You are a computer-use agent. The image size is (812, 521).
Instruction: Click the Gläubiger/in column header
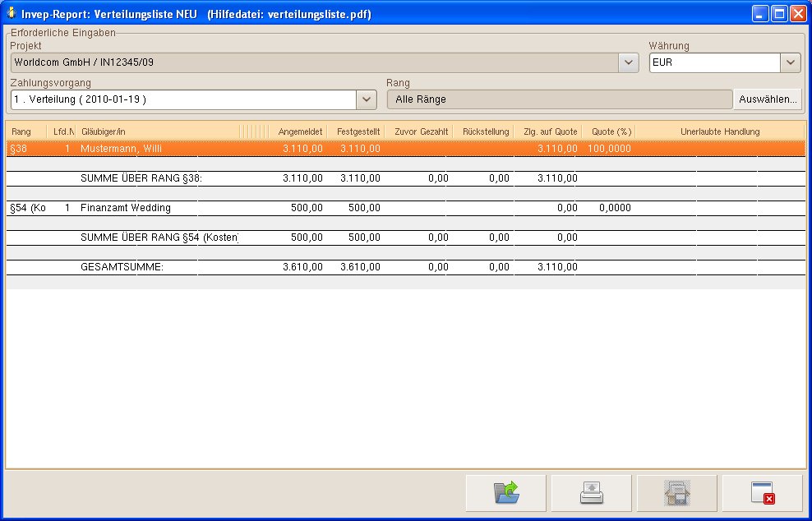pos(158,131)
